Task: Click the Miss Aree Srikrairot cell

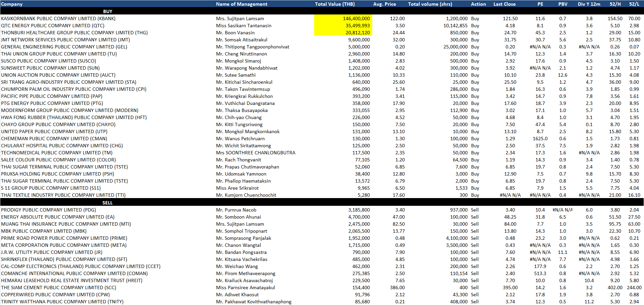Action: [x=237, y=188]
